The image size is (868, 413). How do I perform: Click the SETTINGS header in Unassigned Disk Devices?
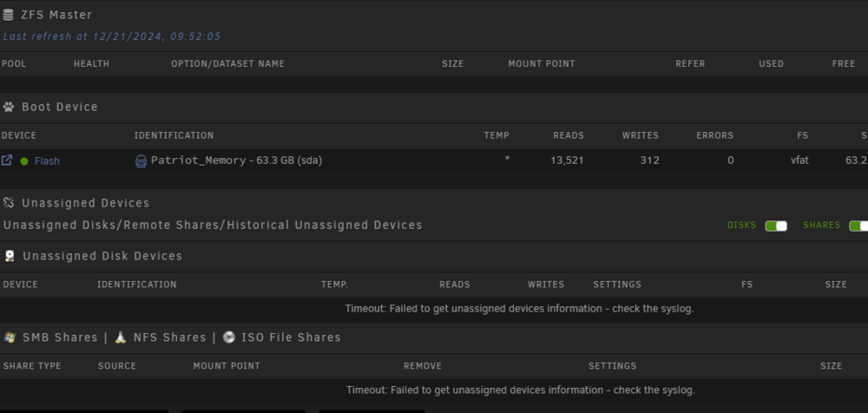[x=617, y=285]
